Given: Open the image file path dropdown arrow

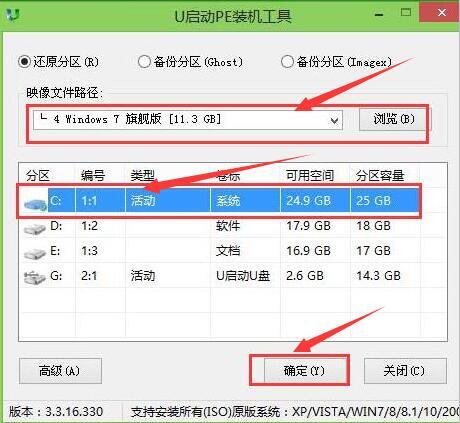Looking at the screenshot, I should 334,121.
